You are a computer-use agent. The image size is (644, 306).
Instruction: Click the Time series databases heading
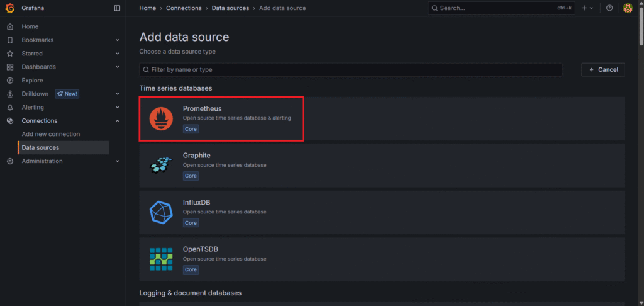click(x=176, y=88)
